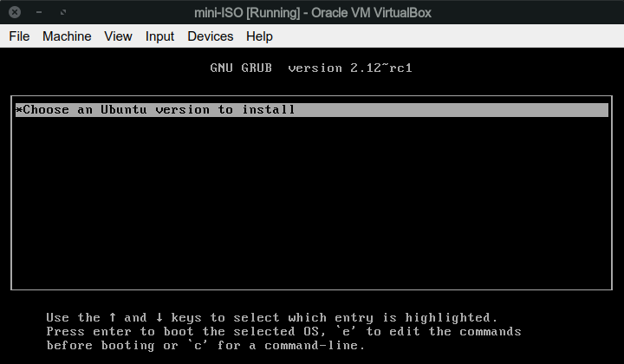
Task: Open the Devices menu
Action: click(x=210, y=36)
